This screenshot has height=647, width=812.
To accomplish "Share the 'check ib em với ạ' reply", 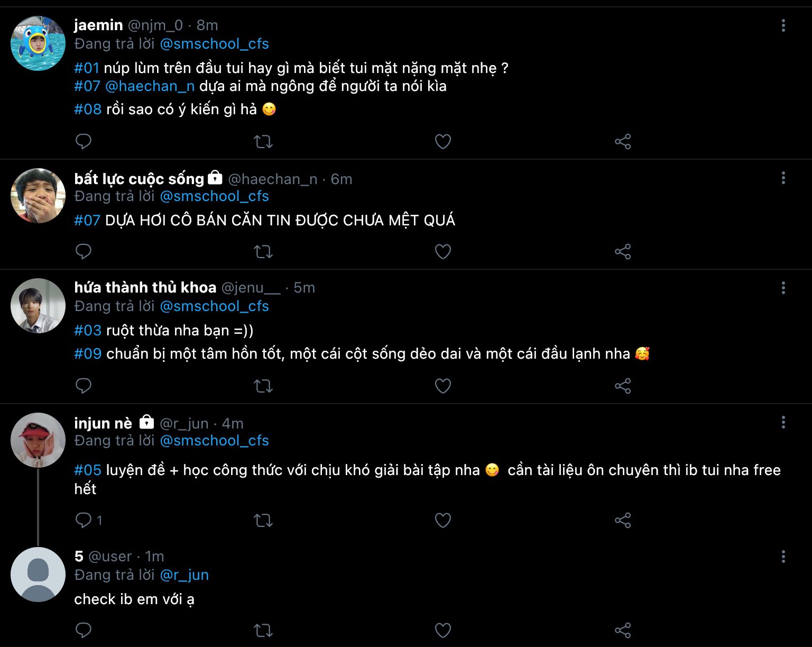I will point(623,630).
